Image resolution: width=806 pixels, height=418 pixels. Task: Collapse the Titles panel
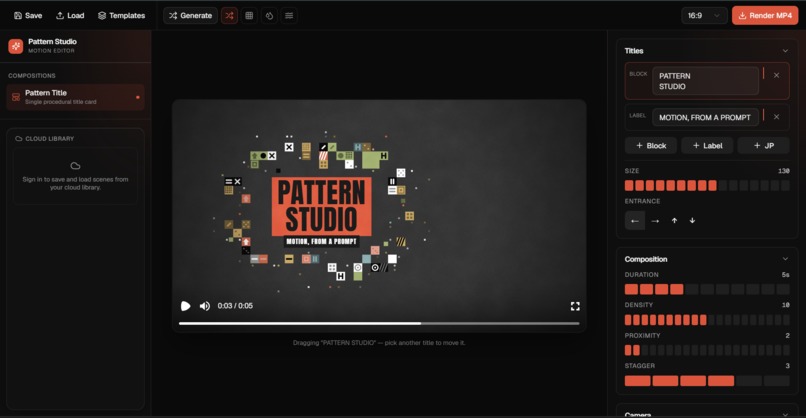(785, 51)
